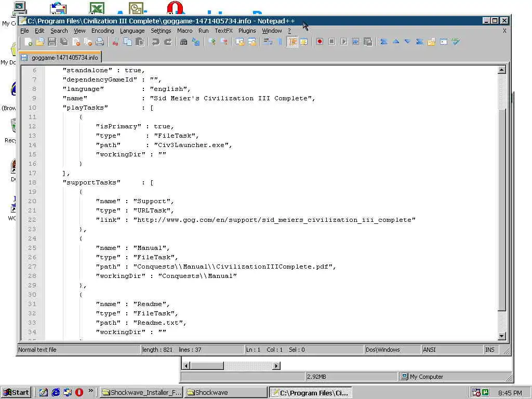Open the Language menu

pyautogui.click(x=132, y=31)
